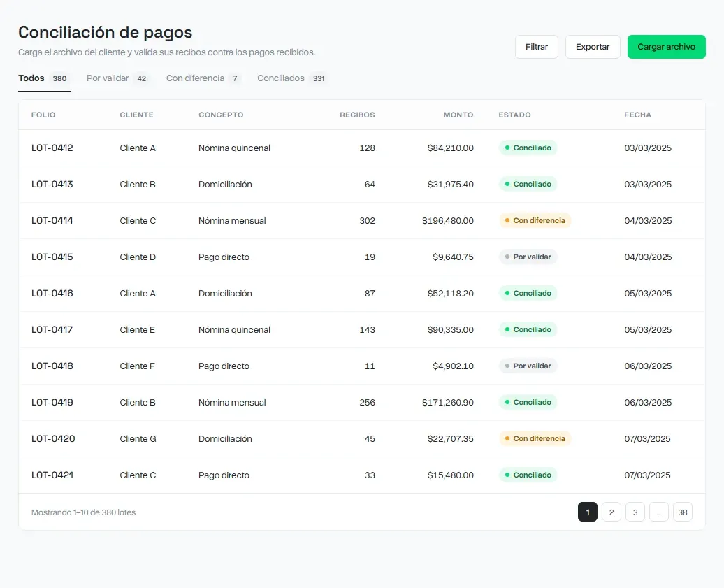The image size is (724, 588).
Task: Click the Conciliado badge for LOT-0417
Action: (528, 330)
